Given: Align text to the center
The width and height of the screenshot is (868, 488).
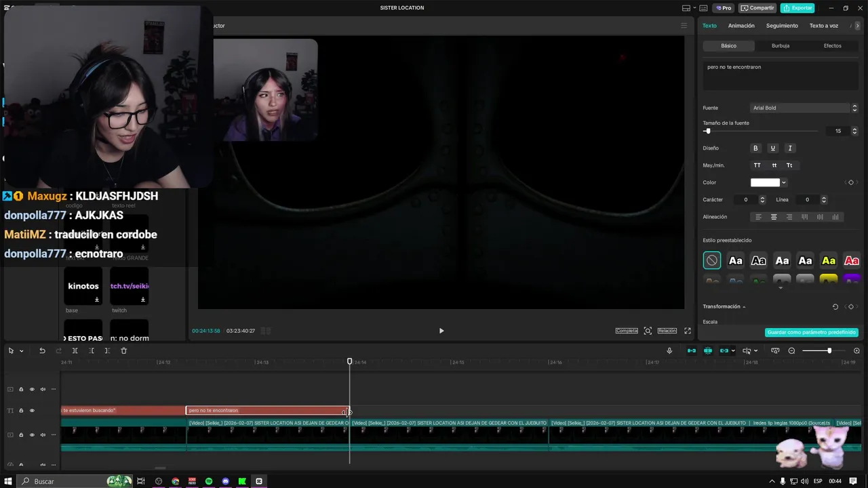Looking at the screenshot, I should 774,217.
